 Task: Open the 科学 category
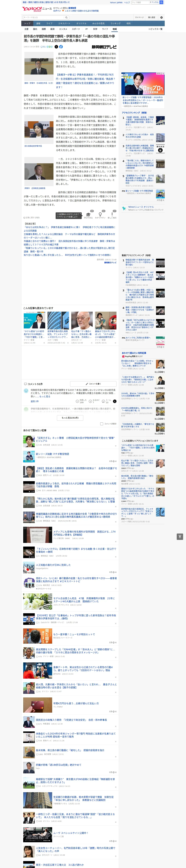tap(95, 29)
